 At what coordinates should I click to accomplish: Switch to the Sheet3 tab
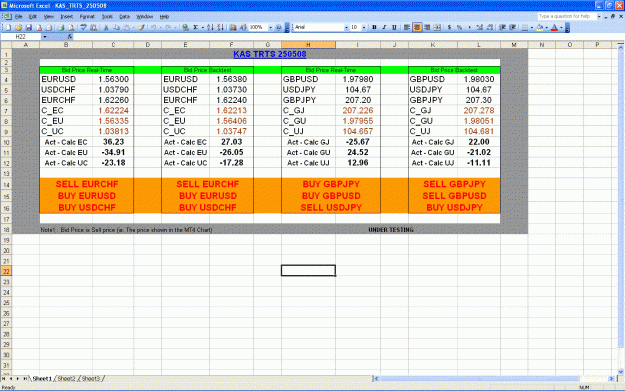tap(90, 379)
